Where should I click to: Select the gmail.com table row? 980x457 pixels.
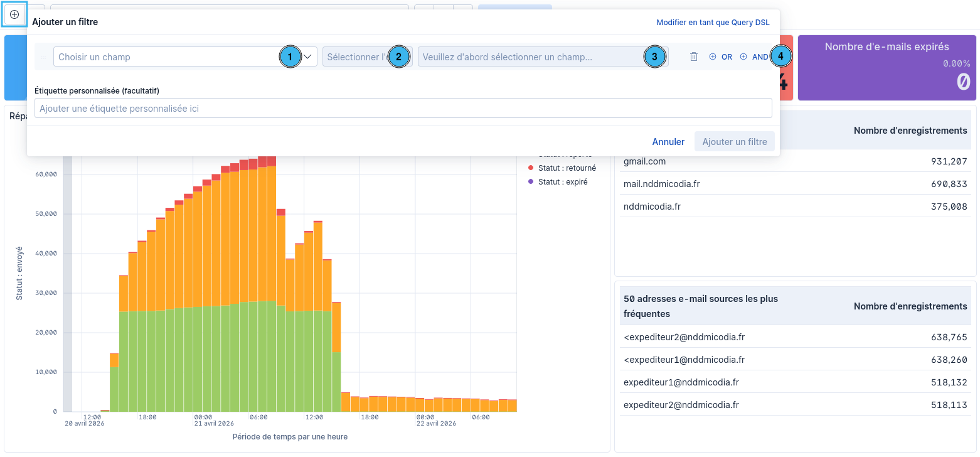pos(795,161)
